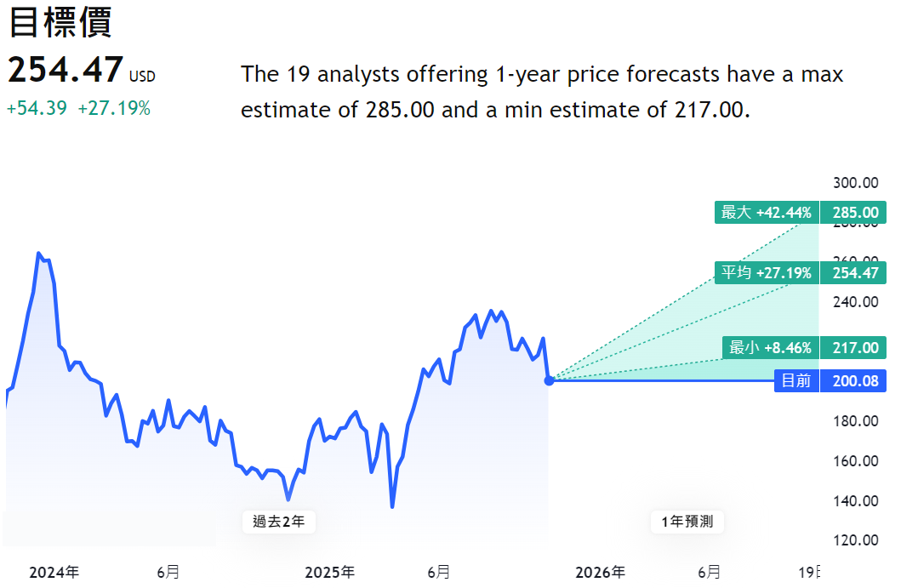The width and height of the screenshot is (918, 588).
Task: Click the 最小 +8.46% forecast label
Action: (x=770, y=348)
